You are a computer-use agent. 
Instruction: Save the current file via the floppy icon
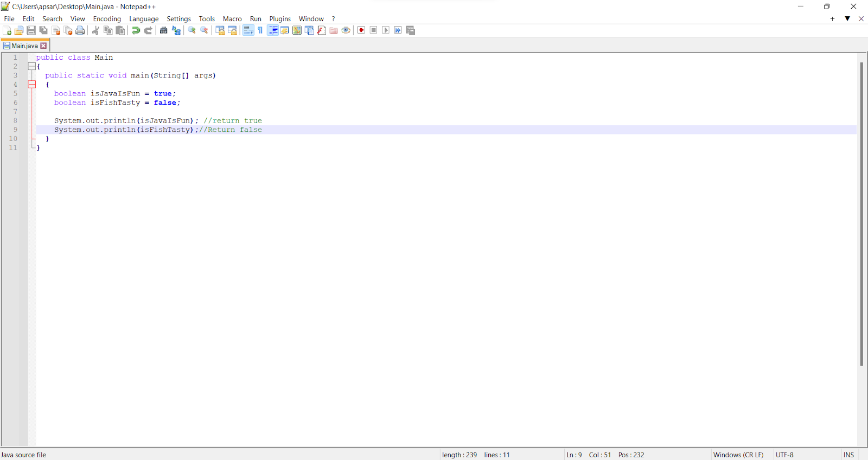coord(31,30)
